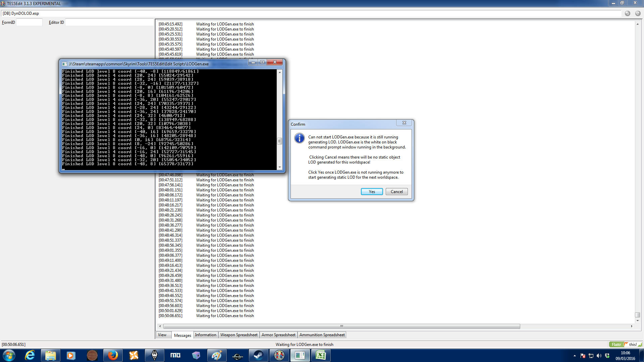Click the [00:45:15.492] log line
This screenshot has height=362, width=644.
[x=206, y=24]
